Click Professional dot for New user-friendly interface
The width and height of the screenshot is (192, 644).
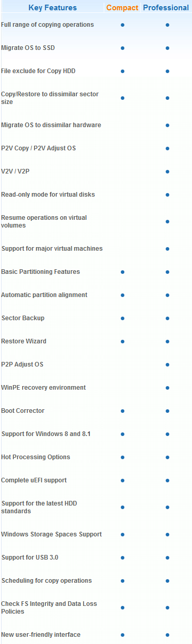click(167, 635)
